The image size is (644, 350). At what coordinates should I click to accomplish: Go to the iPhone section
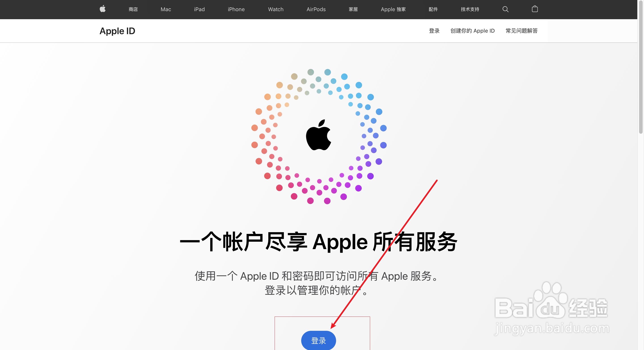coord(236,9)
